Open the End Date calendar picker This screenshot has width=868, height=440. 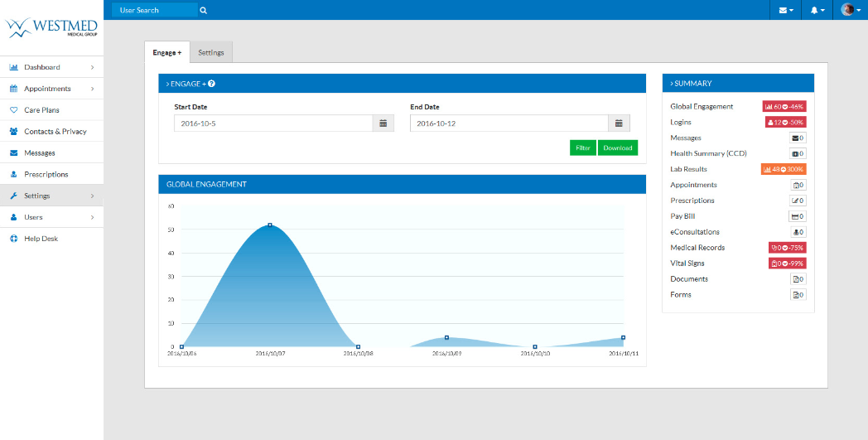click(619, 123)
